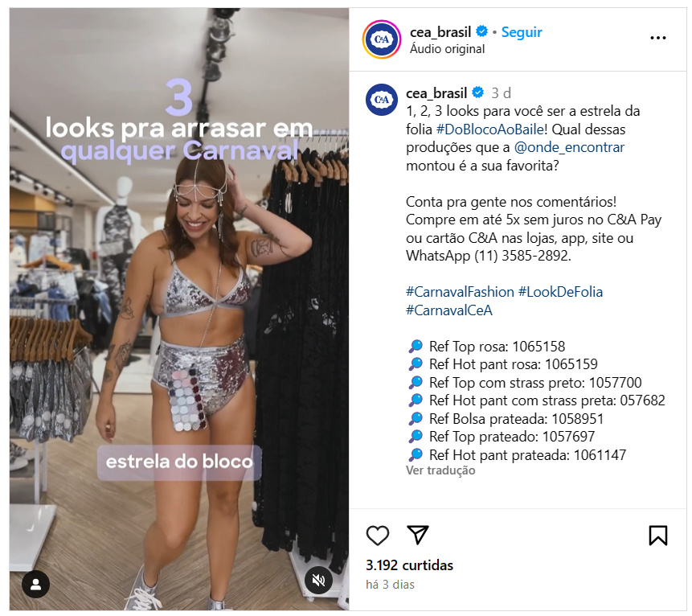Open the #LookDeFolia hashtag
Viewport: 692px width, 616px height.
[560, 292]
